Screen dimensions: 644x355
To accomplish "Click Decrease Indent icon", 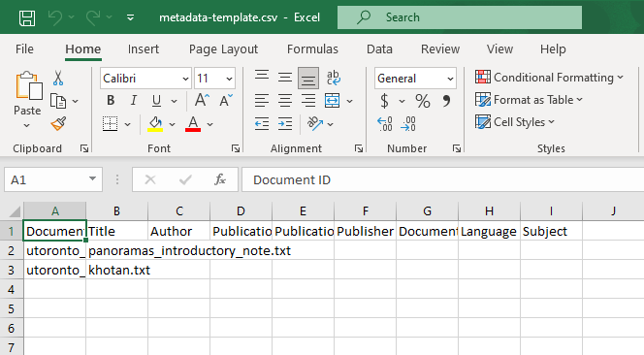I will tap(262, 124).
